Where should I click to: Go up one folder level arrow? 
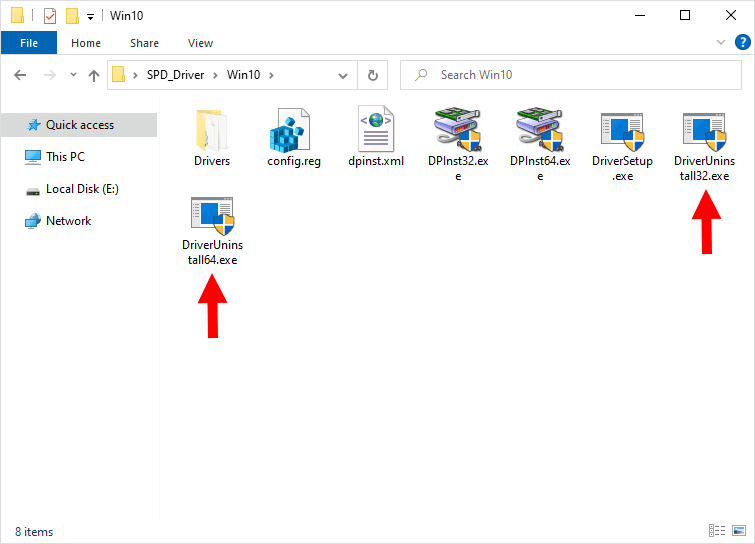[94, 75]
